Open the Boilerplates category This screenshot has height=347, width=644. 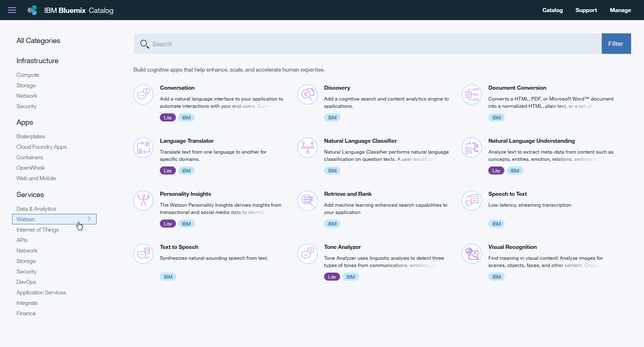[x=31, y=136]
